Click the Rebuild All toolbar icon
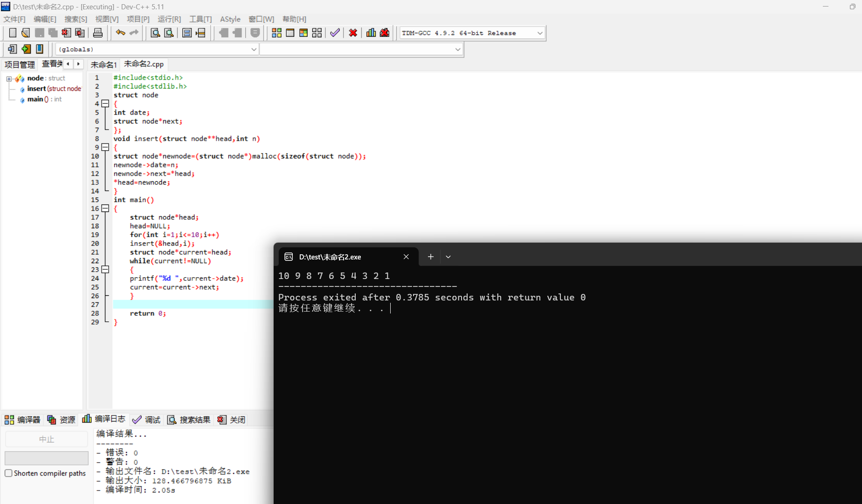This screenshot has width=862, height=504. pyautogui.click(x=317, y=33)
